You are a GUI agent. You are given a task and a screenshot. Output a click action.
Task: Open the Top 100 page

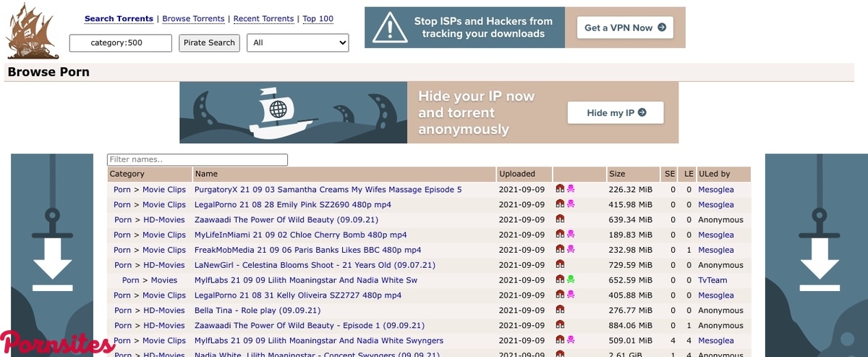tap(318, 19)
